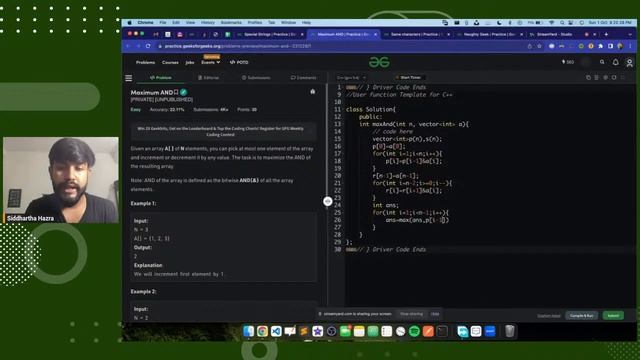The height and width of the screenshot is (360, 640).
Task: Open the History menu in the menu bar
Action: click(207, 22)
